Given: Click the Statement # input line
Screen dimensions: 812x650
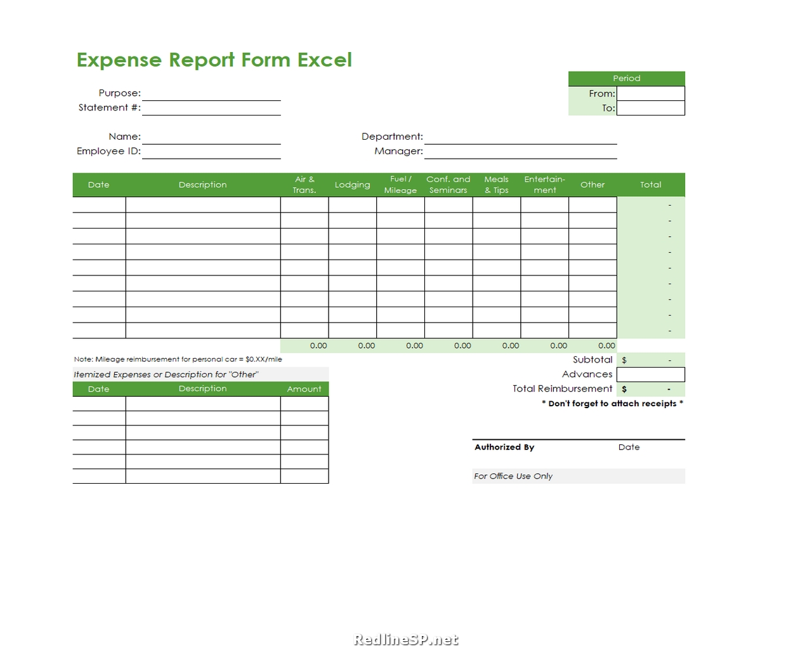Looking at the screenshot, I should [x=211, y=108].
